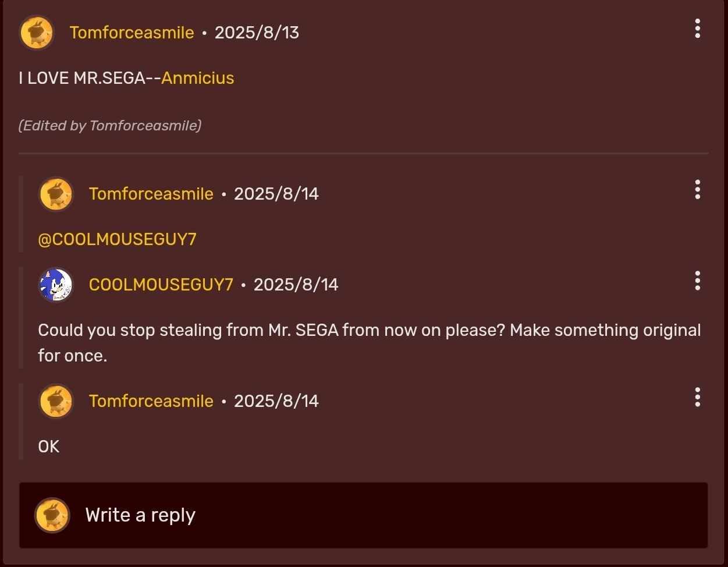Click the date next to the COOLMOUSEGUY7 username
728x567 pixels.
(x=296, y=285)
